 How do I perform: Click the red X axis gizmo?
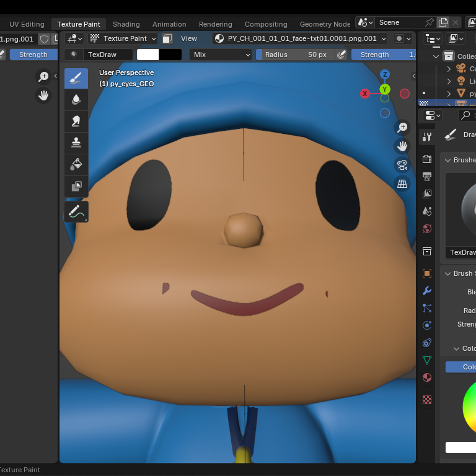tap(365, 94)
